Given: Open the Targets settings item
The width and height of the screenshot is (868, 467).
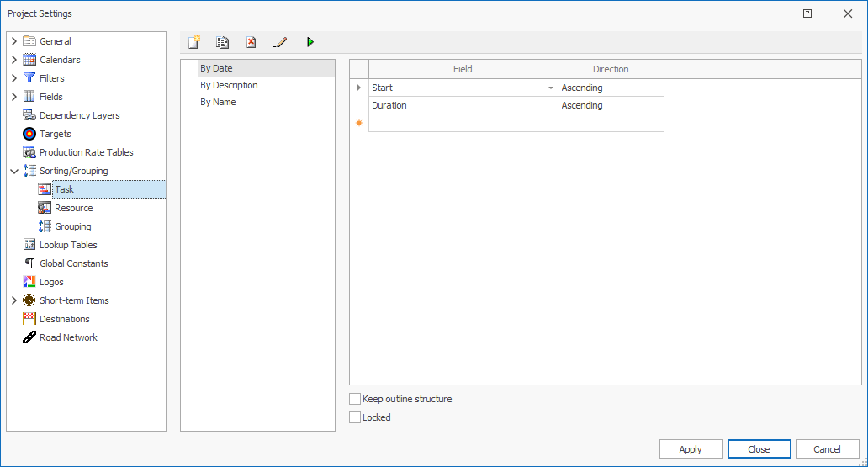Looking at the screenshot, I should coord(56,134).
